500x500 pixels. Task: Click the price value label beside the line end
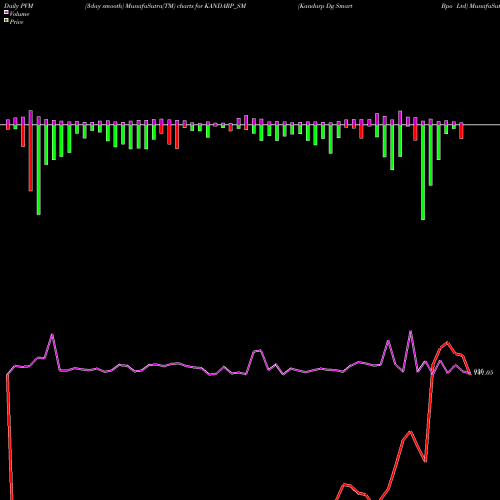point(483,372)
